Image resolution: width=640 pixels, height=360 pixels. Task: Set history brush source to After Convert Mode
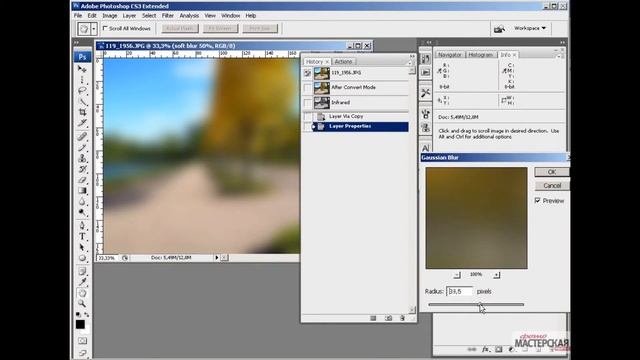(307, 88)
